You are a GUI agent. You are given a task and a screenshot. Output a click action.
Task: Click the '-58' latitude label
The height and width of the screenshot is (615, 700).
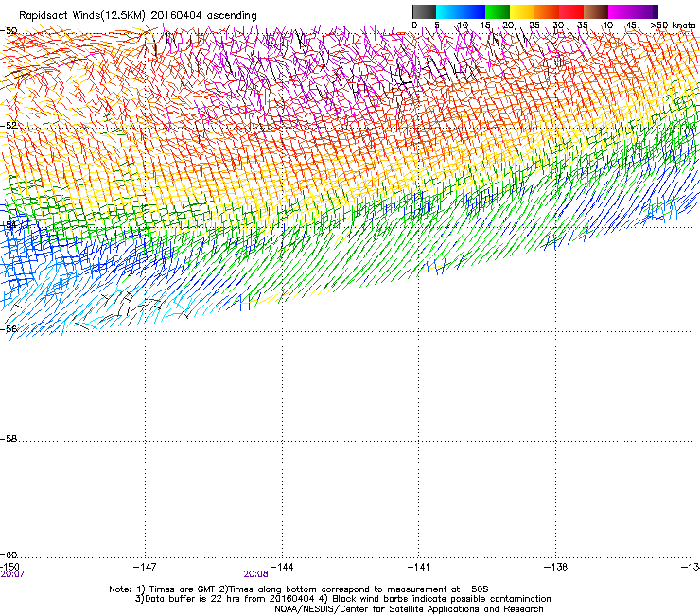tap(9, 439)
